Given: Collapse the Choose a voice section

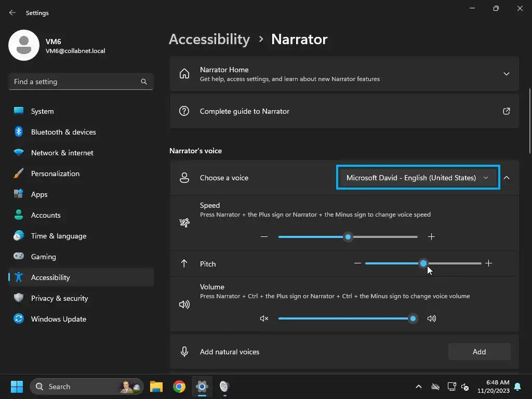Looking at the screenshot, I should click(x=507, y=178).
